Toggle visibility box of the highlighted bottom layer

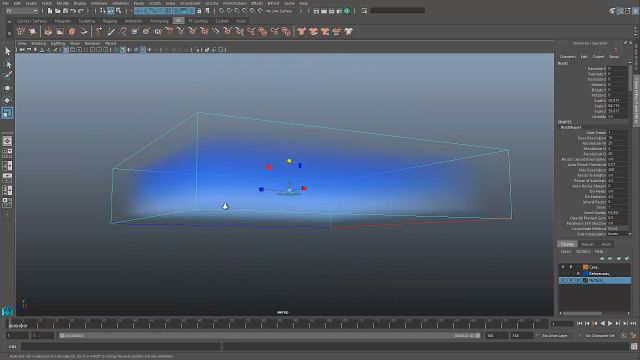point(563,280)
